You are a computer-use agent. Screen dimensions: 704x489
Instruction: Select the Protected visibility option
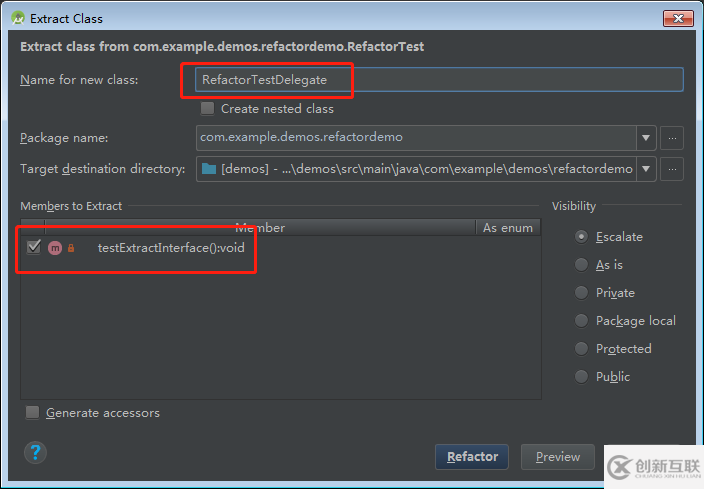click(x=581, y=348)
